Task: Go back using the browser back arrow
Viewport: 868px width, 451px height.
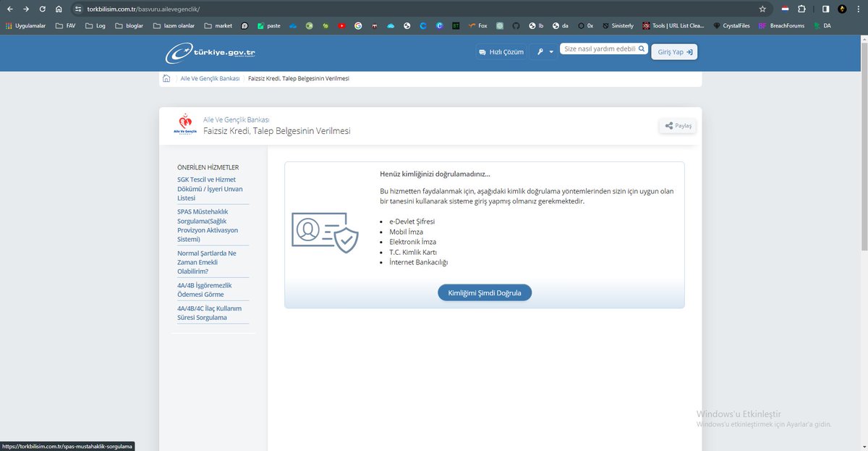Action: coord(9,9)
